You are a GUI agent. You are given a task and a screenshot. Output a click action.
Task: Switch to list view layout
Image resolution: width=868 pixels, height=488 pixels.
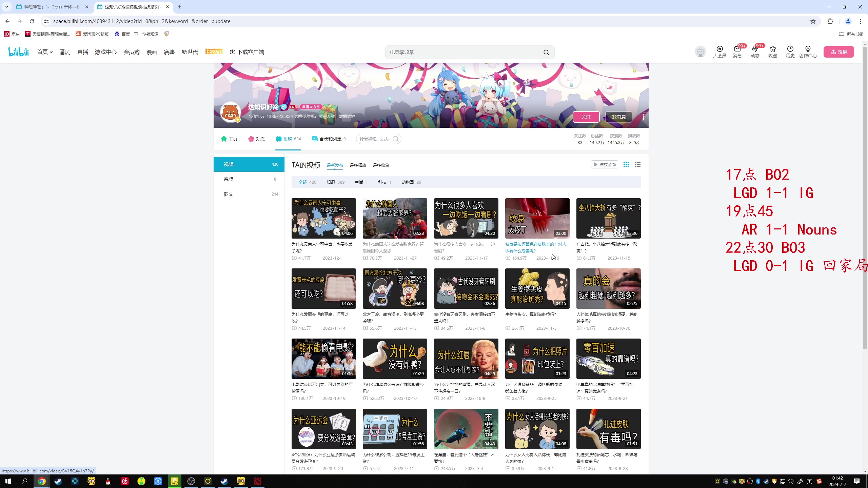tap(638, 164)
